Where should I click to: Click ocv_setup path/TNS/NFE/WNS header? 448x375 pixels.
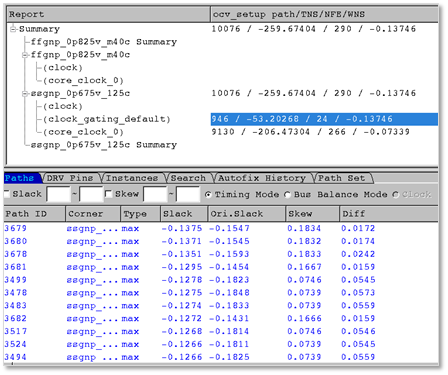pyautogui.click(x=325, y=14)
